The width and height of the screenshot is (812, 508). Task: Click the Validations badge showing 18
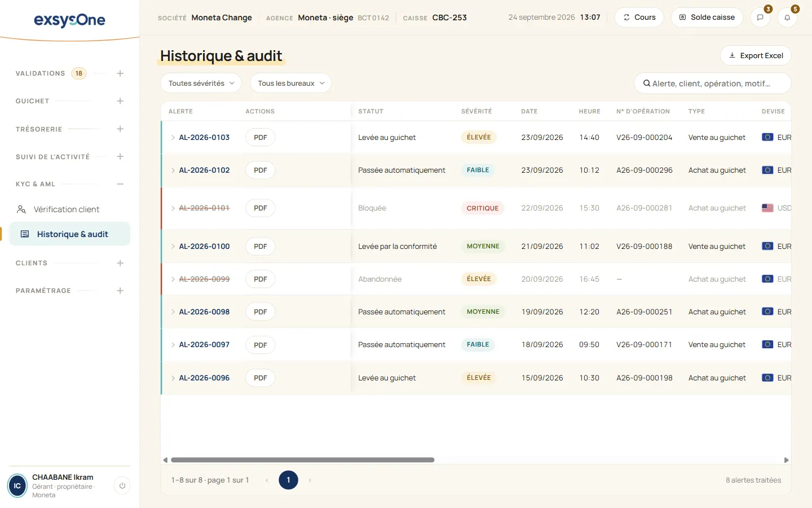[79, 73]
